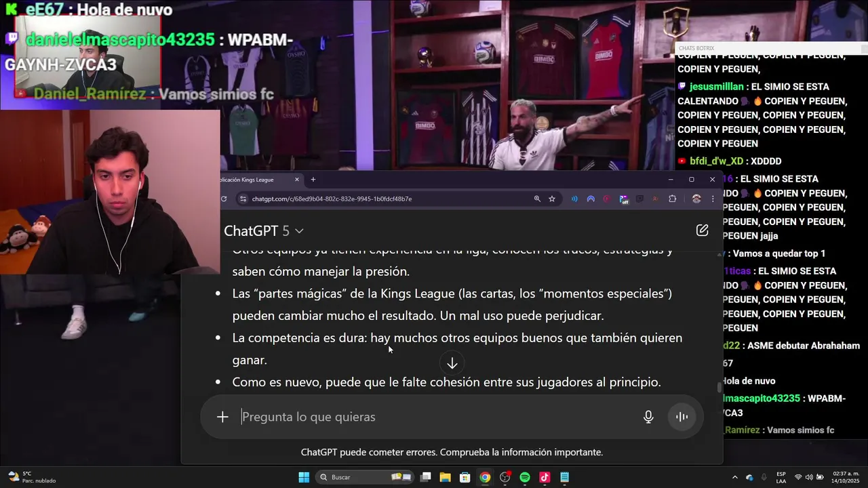Click the red circle extension icon

pyautogui.click(x=607, y=199)
